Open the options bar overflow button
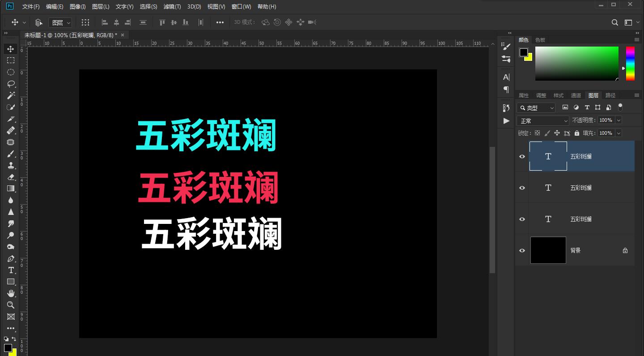This screenshot has height=356, width=644. [220, 22]
